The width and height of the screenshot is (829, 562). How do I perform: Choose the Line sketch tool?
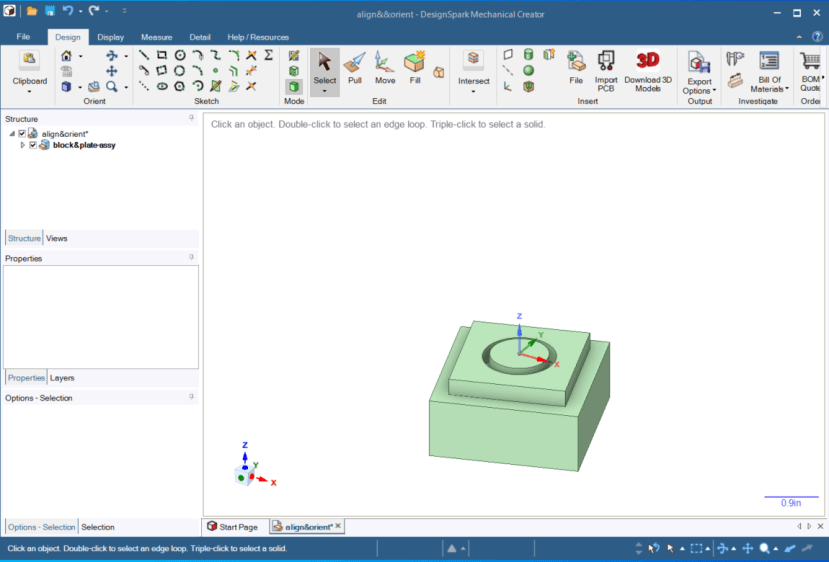[144, 55]
